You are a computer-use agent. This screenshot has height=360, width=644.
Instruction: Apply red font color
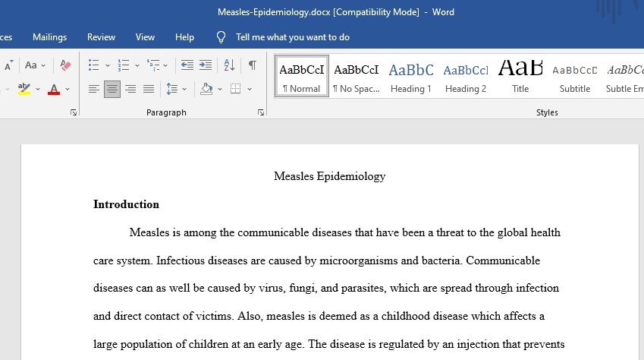coord(54,89)
